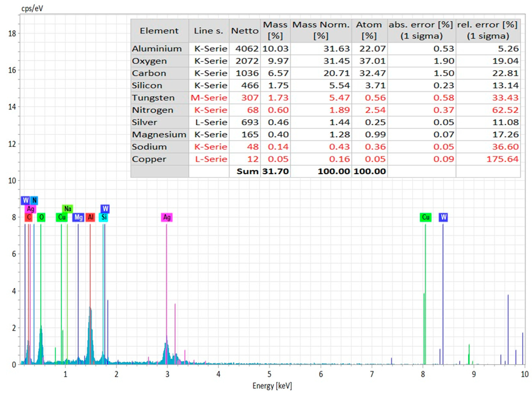
Task: Select the N element marker label
Action: pos(34,200)
